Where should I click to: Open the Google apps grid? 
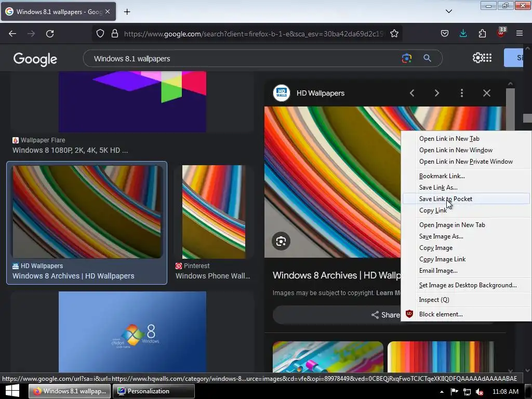(x=487, y=58)
